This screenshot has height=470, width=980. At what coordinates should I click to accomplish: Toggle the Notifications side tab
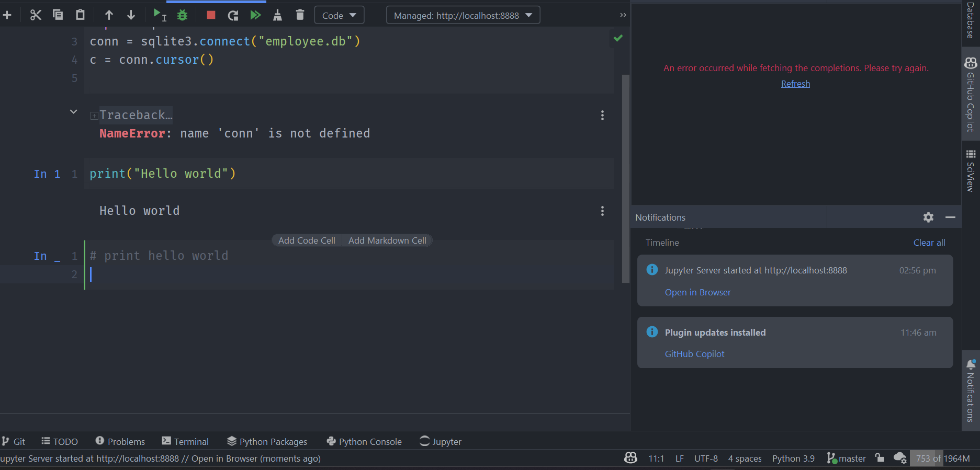971,391
